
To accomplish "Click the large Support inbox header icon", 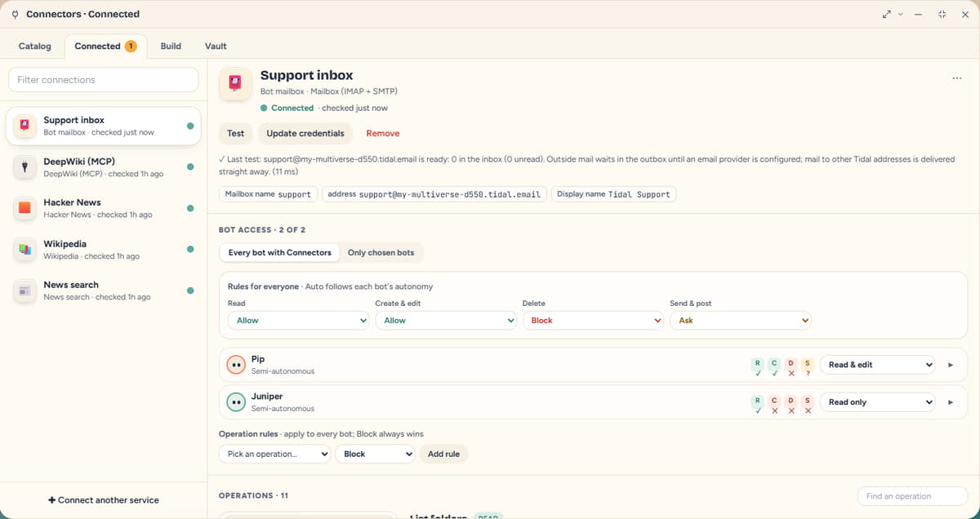I will coord(235,83).
